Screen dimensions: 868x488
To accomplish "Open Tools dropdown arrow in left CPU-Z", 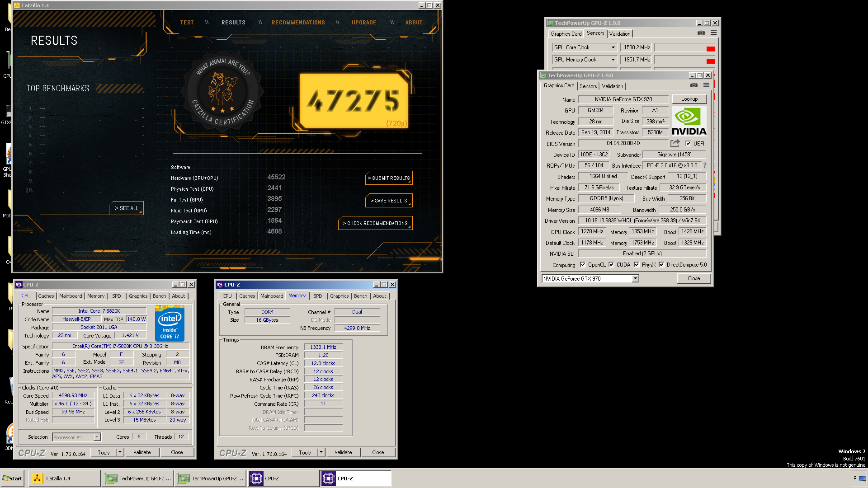I will tap(120, 452).
